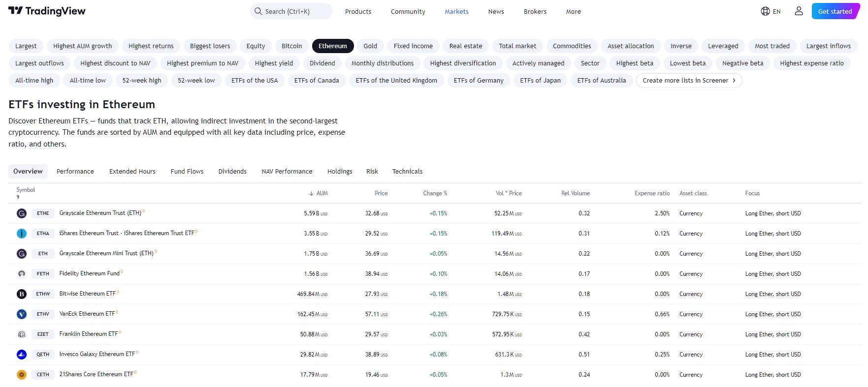Open the ETHE ticker link
Screen dimensions: 868x387
(x=43, y=213)
